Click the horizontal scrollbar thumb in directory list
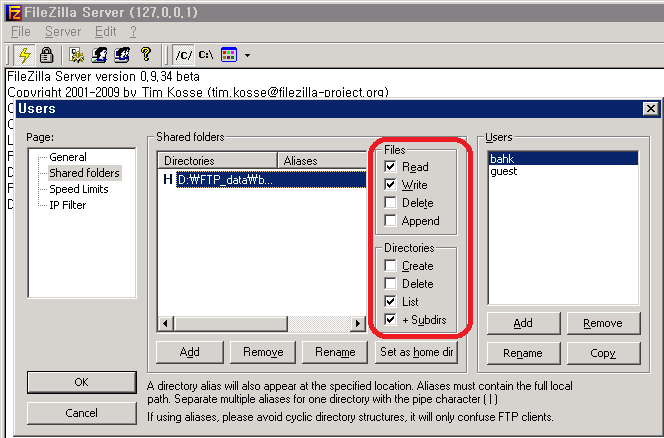The image size is (664, 438). [x=230, y=324]
